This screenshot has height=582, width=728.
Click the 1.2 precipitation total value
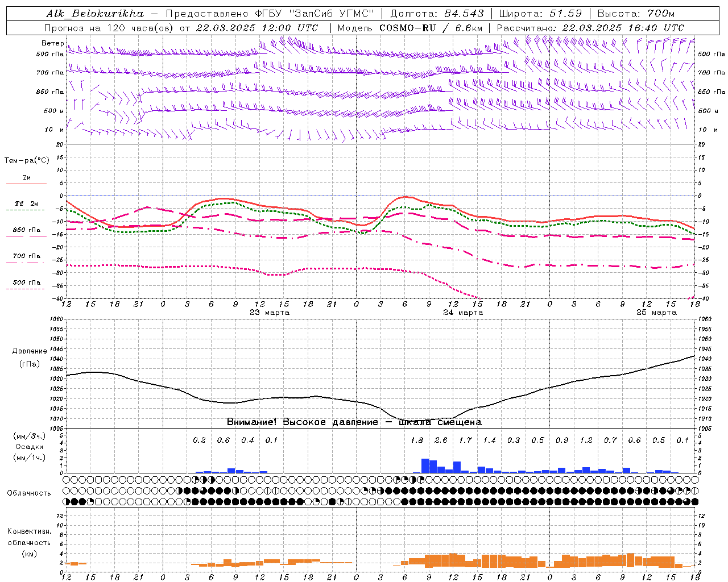586,440
